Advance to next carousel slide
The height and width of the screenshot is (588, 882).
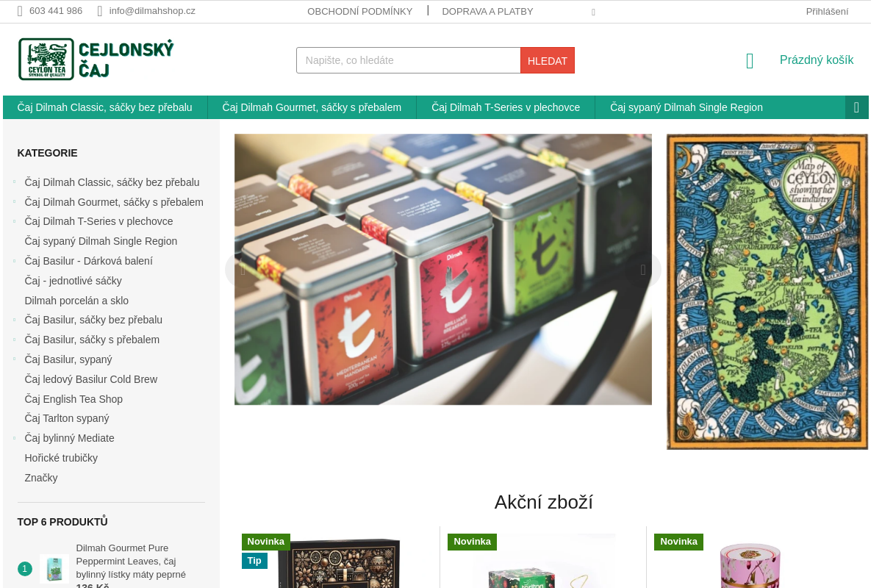pyautogui.click(x=643, y=270)
